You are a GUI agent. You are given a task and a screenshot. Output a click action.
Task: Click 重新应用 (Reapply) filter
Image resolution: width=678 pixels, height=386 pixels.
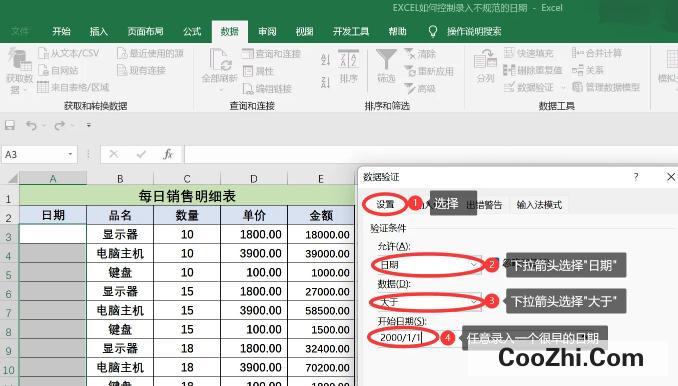coord(429,71)
